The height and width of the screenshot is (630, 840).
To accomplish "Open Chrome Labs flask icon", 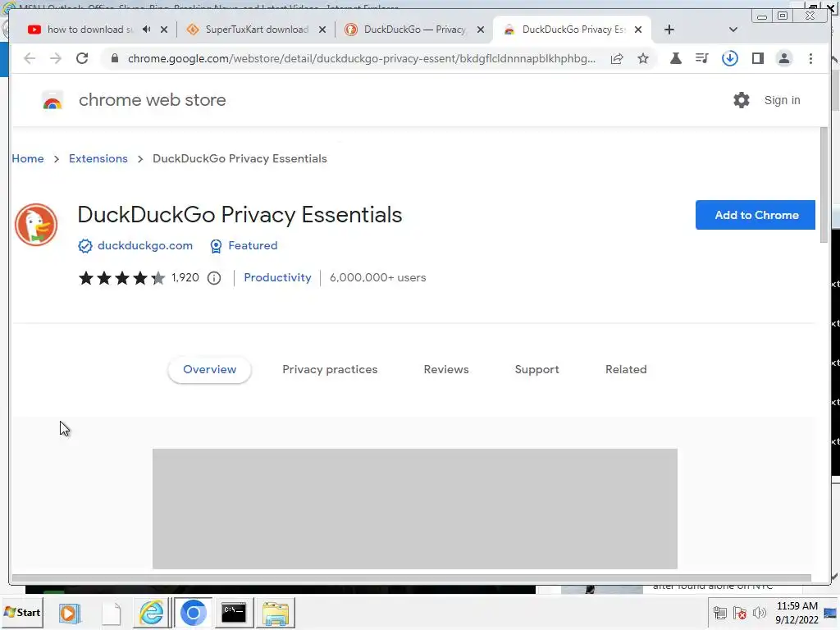I will 676,58.
